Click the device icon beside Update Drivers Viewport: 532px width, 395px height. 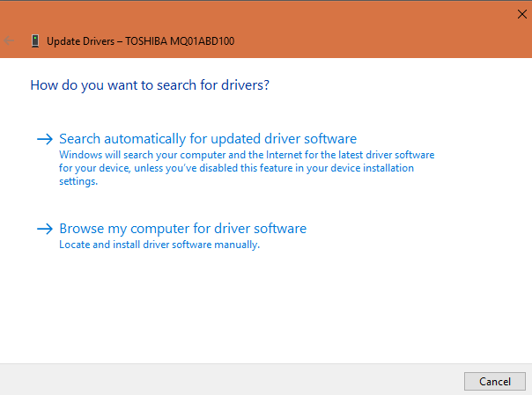(34, 40)
